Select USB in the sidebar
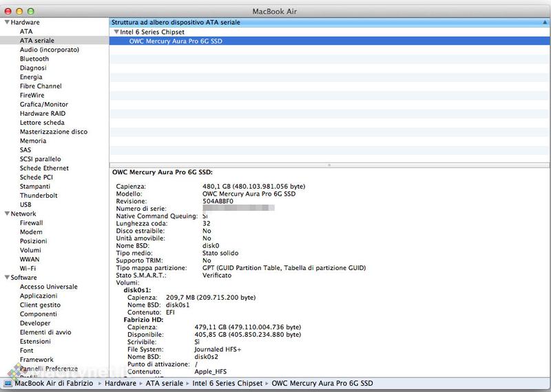This screenshot has height=392, width=551. tap(25, 205)
